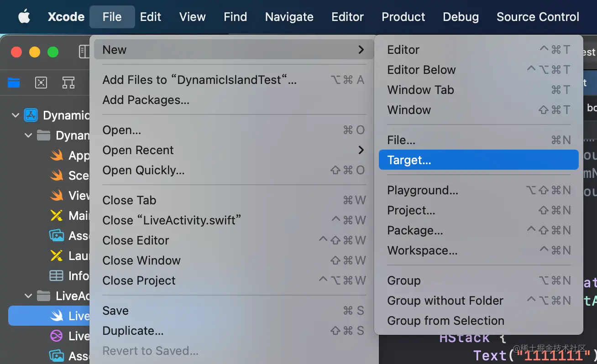Choose New Target…
The image size is (597, 364).
coord(479,160)
